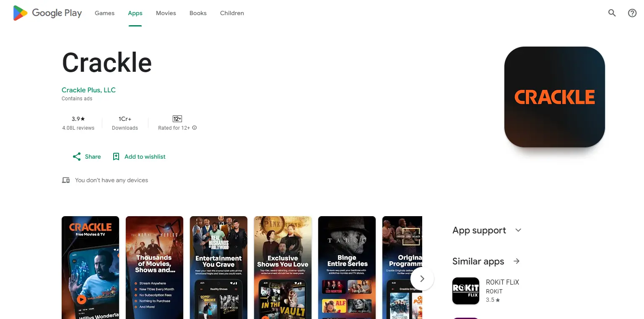Click the Crackle app title heading
Image resolution: width=644 pixels, height=319 pixels.
(x=107, y=63)
